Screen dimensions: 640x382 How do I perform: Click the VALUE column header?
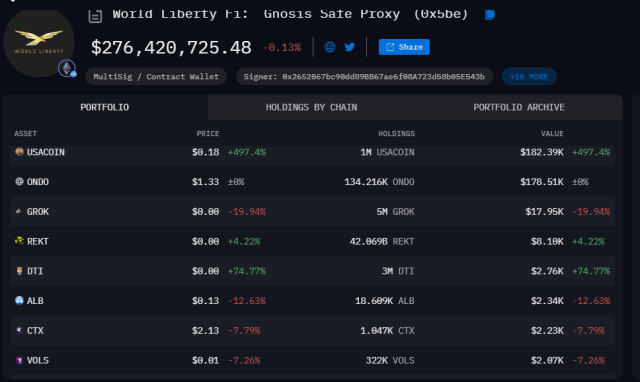pos(552,133)
